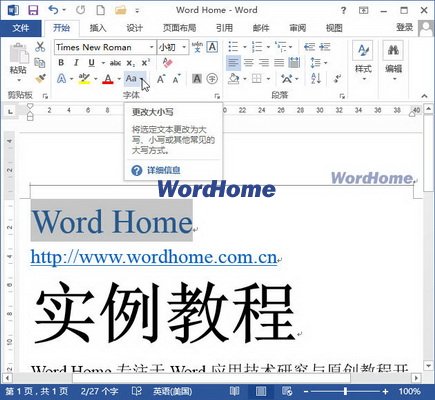Select center alignment button

[x=249, y=63]
